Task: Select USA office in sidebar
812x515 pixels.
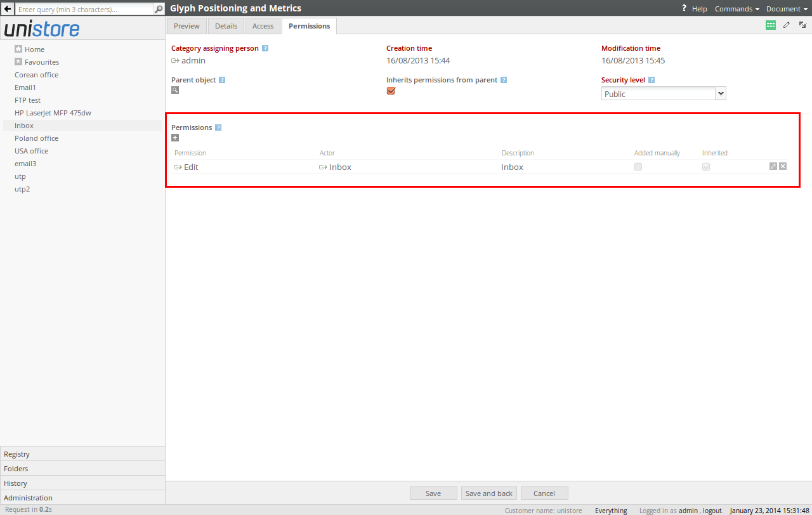Action: click(32, 151)
